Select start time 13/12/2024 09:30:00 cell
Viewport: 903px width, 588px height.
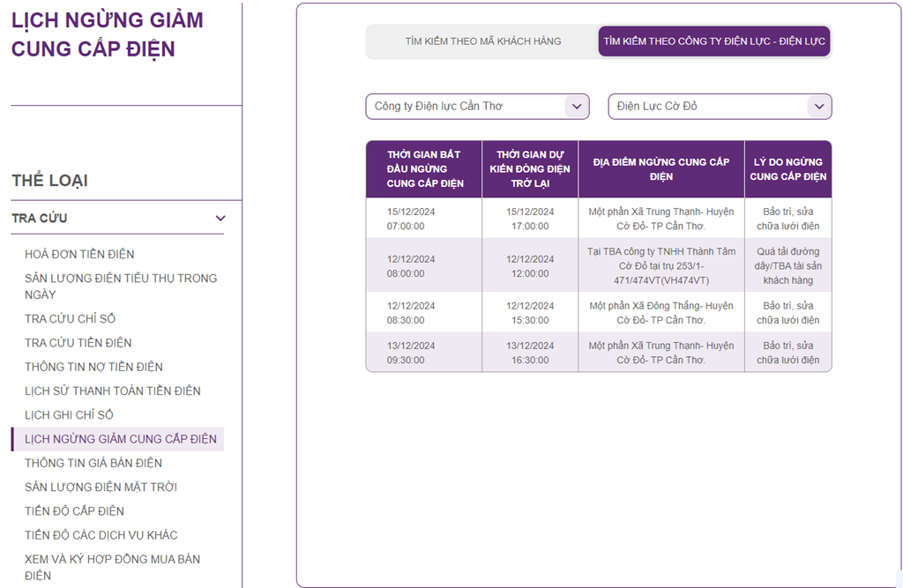click(x=424, y=353)
